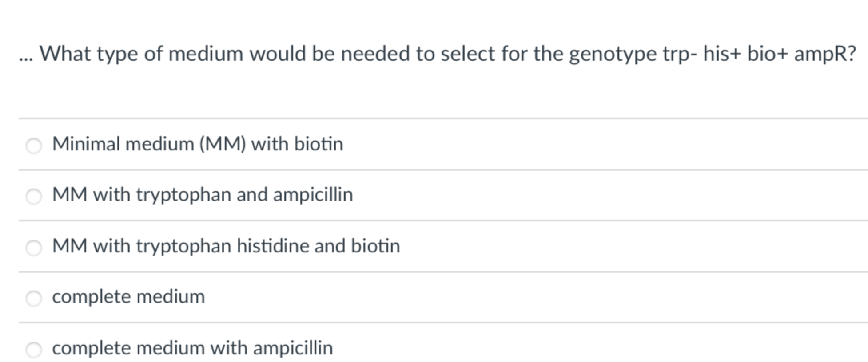This screenshot has height=362, width=868.
Task: Click 'trp-' in the question genotype
Action: (x=679, y=55)
